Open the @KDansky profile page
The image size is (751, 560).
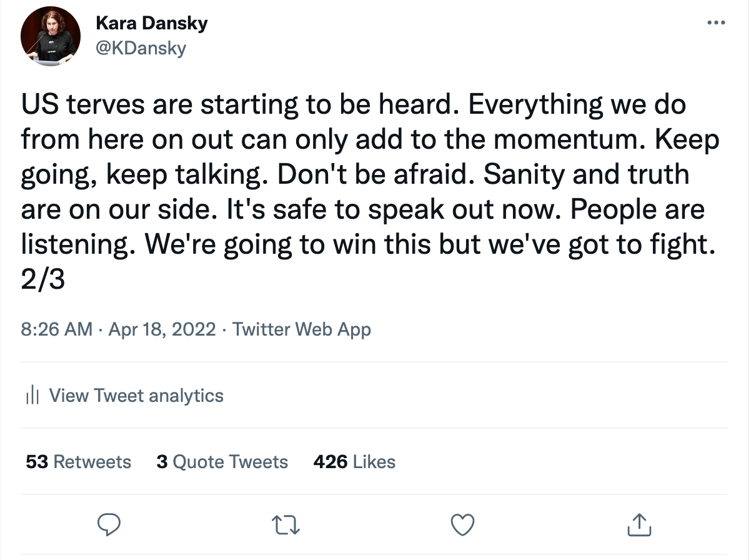coord(141,48)
